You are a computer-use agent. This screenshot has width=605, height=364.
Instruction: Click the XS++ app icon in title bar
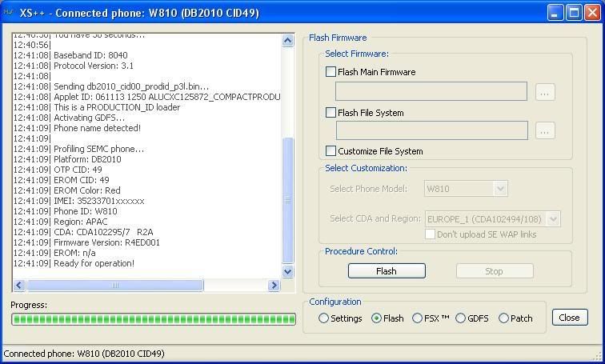click(10, 13)
